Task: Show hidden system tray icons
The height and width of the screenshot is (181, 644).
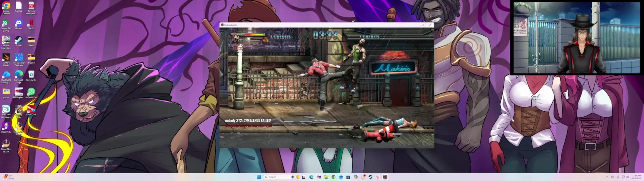Action: [x=607, y=177]
